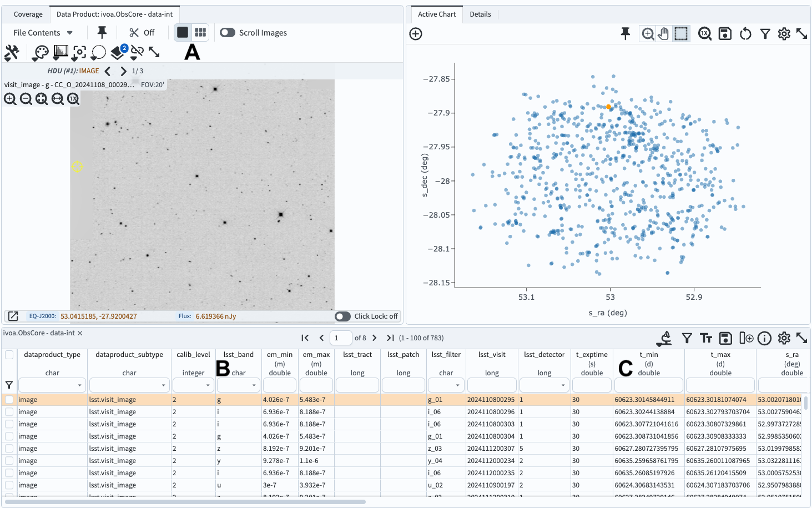Open the image layers panel
Screen dimensions: 812x508
pyautogui.click(x=117, y=52)
